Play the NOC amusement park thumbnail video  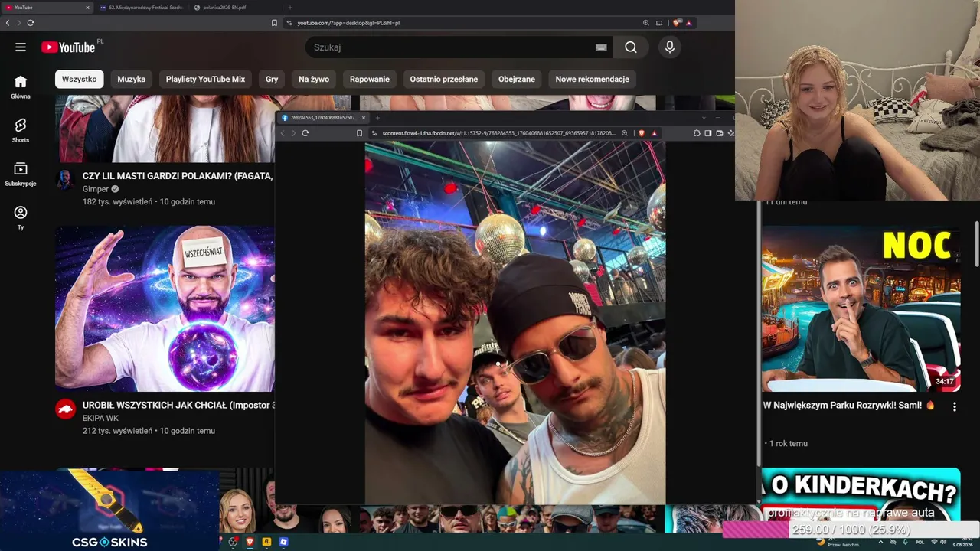(861, 308)
